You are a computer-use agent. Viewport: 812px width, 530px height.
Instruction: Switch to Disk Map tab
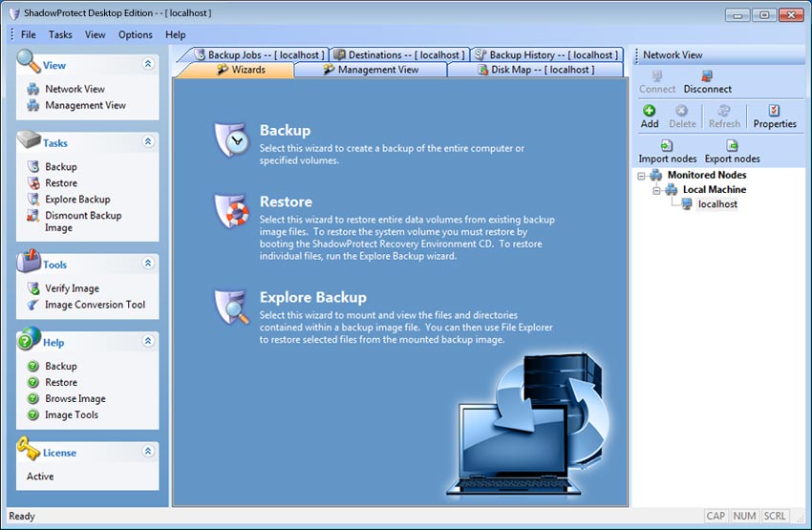pyautogui.click(x=536, y=70)
